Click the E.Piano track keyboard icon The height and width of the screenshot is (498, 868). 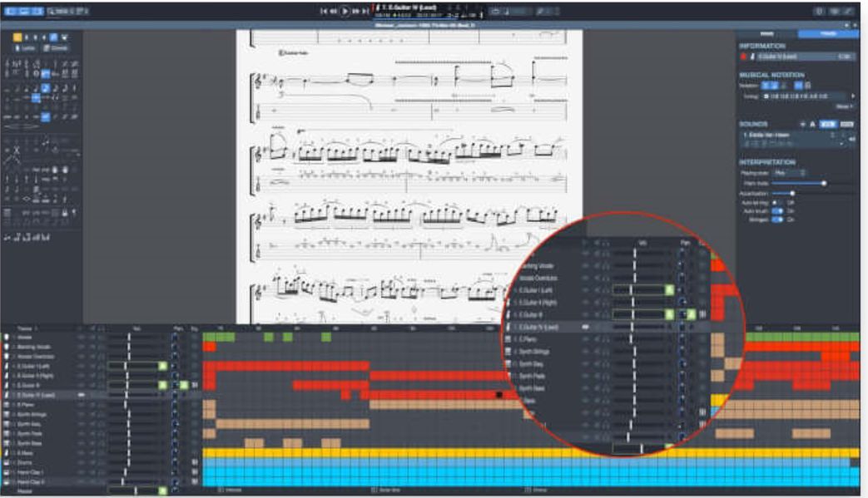pos(6,404)
